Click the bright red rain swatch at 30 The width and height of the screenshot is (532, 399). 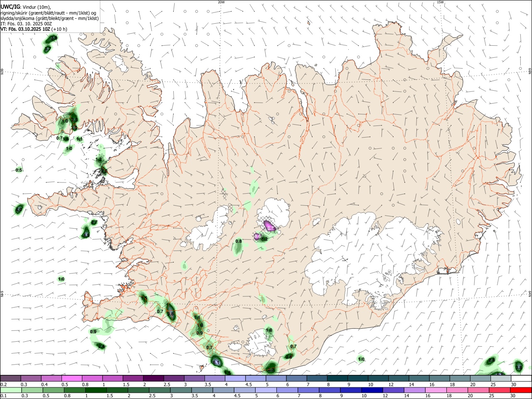click(x=521, y=390)
